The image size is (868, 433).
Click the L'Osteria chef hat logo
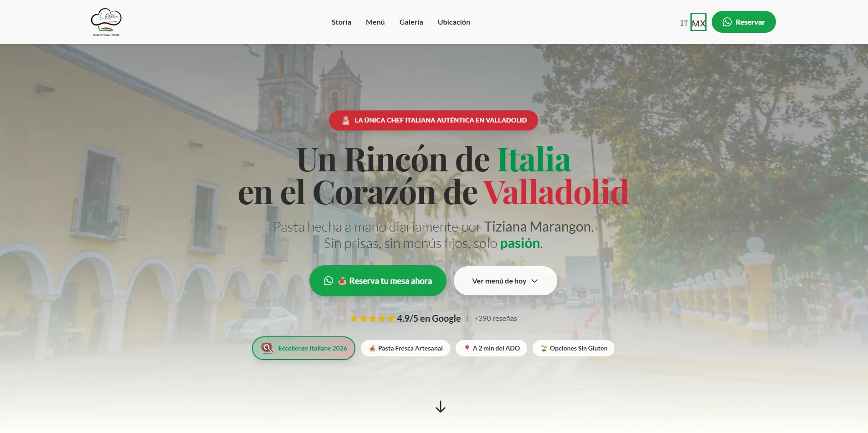(106, 22)
